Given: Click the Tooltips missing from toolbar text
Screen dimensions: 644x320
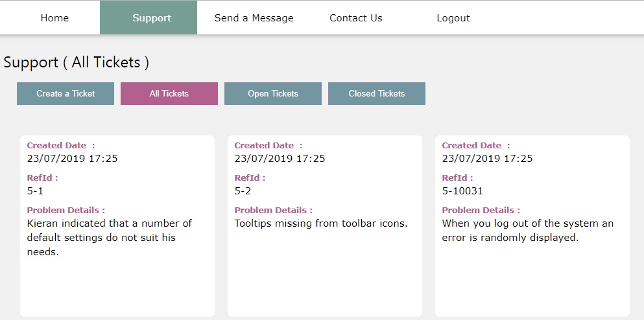Looking at the screenshot, I should [321, 223].
